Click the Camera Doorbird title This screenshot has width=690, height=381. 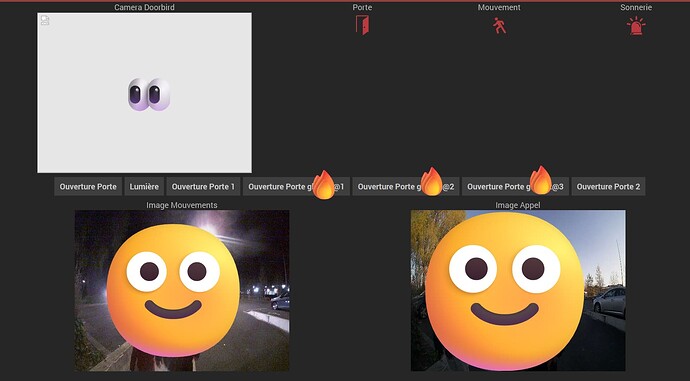144,7
